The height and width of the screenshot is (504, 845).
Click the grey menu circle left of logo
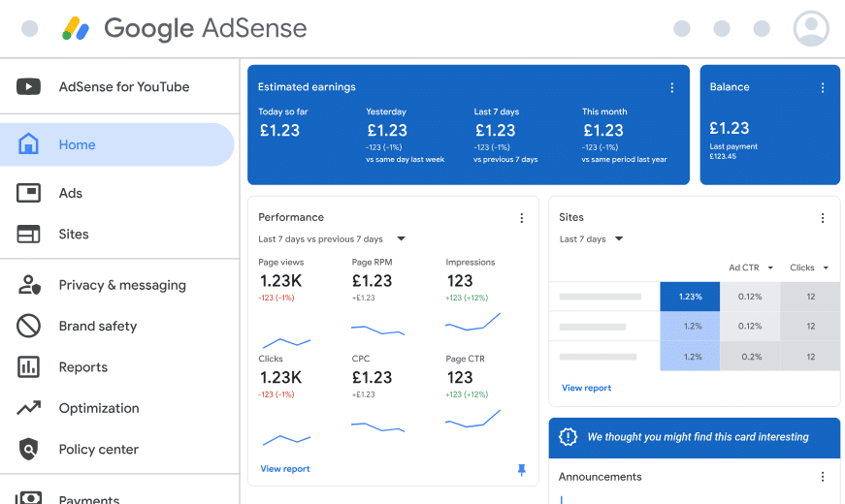[30, 28]
